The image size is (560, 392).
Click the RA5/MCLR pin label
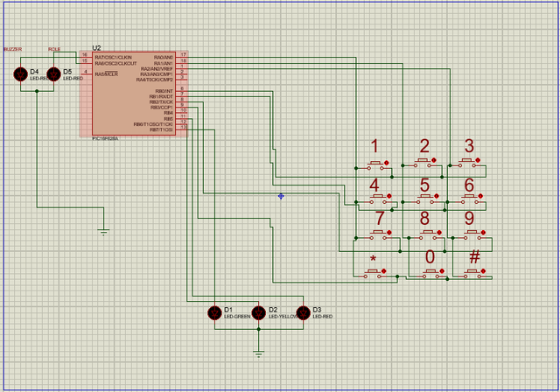[107, 74]
